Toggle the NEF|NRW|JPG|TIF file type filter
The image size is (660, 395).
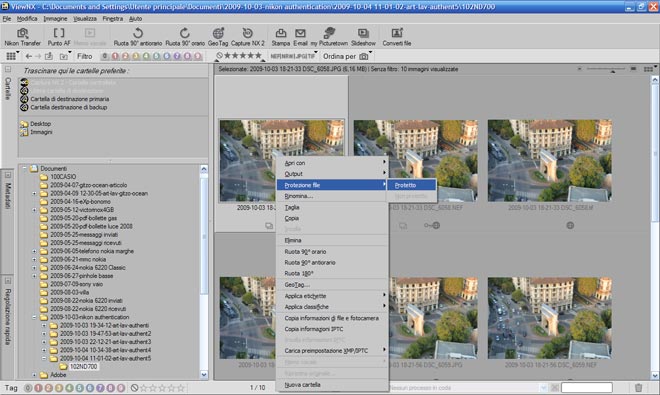pos(294,56)
